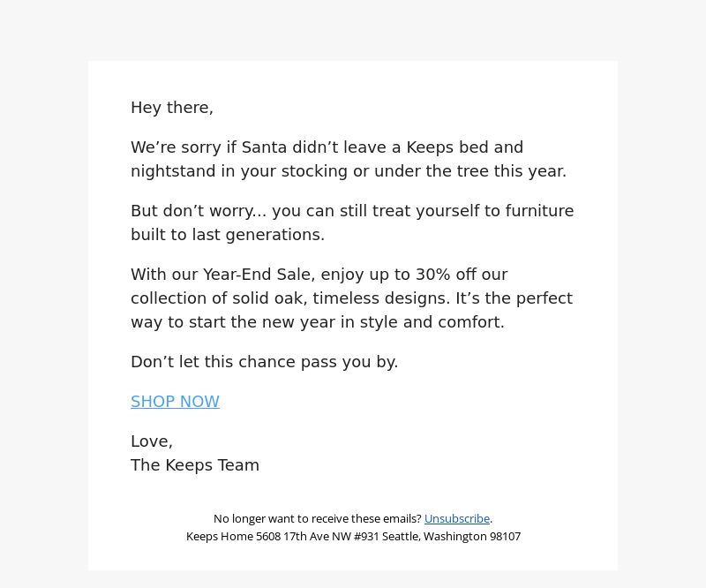The height and width of the screenshot is (588, 706).
Task: Click 'No longer want to receive these emails?'
Action: pyautogui.click(x=318, y=518)
